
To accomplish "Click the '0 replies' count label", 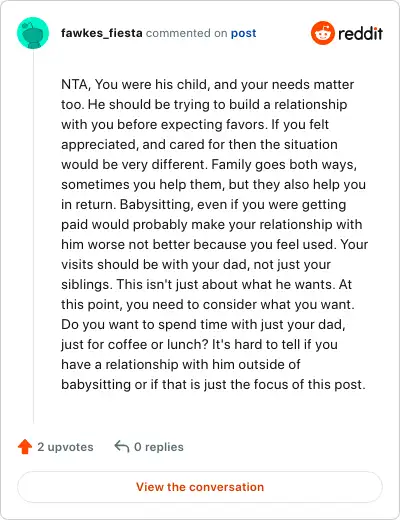I will pyautogui.click(x=159, y=447).
